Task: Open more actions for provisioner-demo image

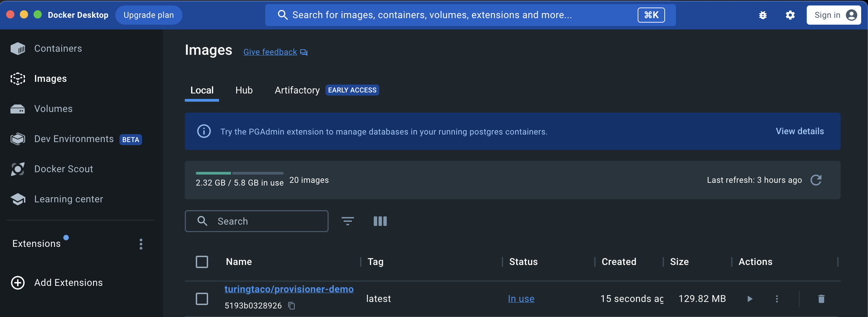Action: tap(777, 299)
